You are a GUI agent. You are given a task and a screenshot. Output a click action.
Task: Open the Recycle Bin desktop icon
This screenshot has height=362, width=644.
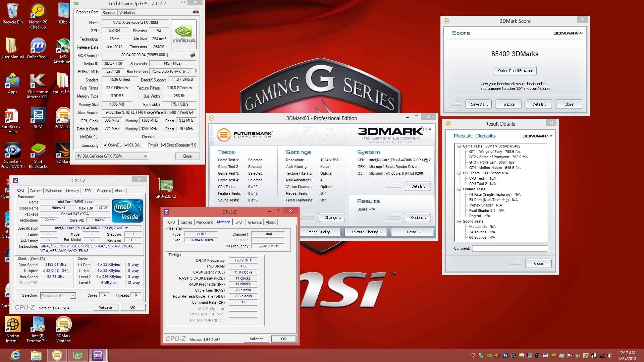click(x=13, y=14)
